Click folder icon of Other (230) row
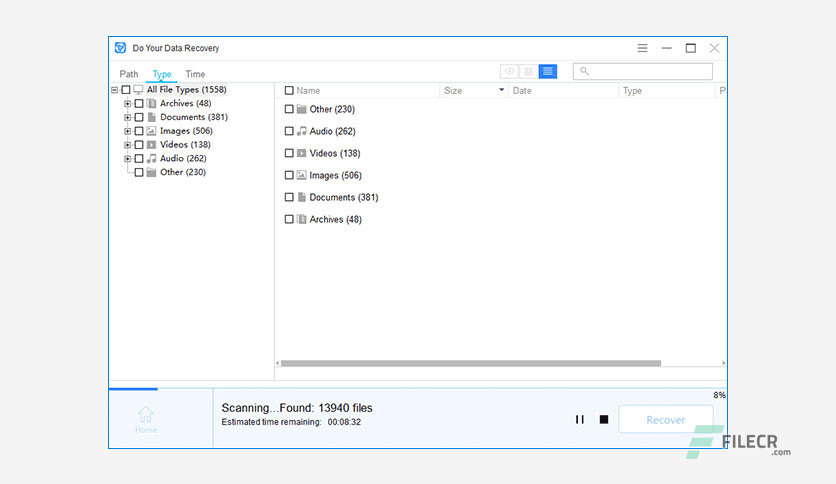This screenshot has height=484, width=836. point(301,109)
